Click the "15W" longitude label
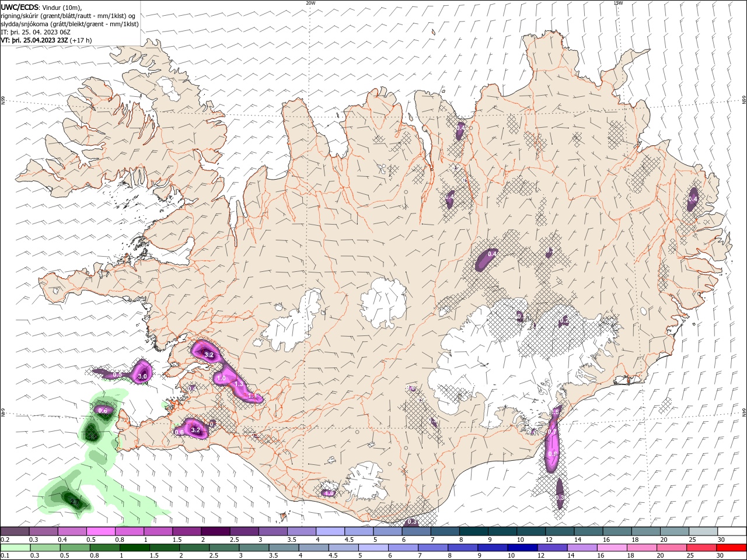This screenshot has width=747, height=560. (x=618, y=3)
